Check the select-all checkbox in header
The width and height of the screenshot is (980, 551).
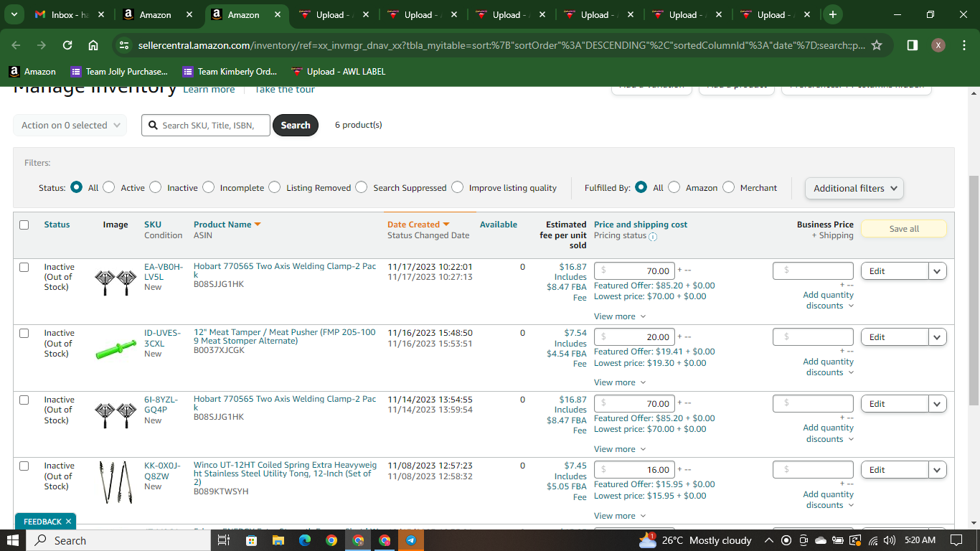coord(24,225)
